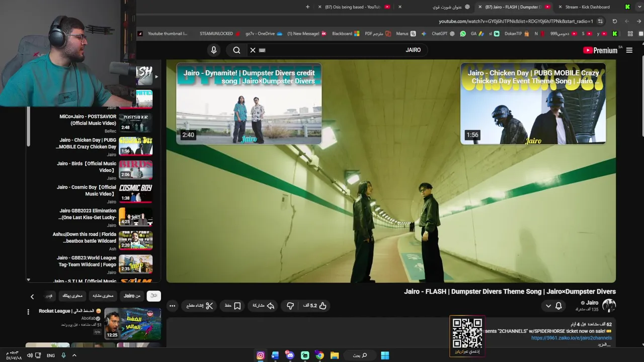
Task: Click the ENG language indicator in taskbar
Action: tap(51, 355)
